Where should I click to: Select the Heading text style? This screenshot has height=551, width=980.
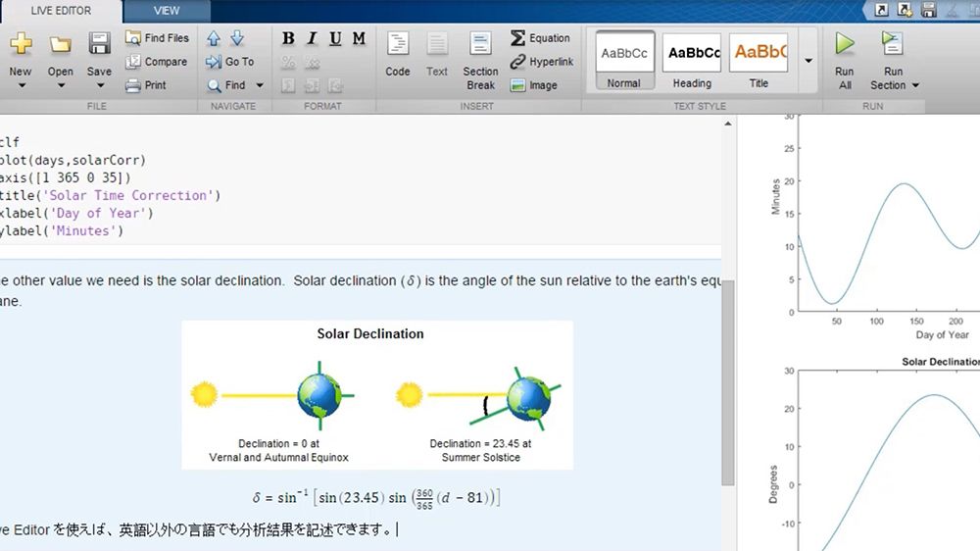pos(692,60)
